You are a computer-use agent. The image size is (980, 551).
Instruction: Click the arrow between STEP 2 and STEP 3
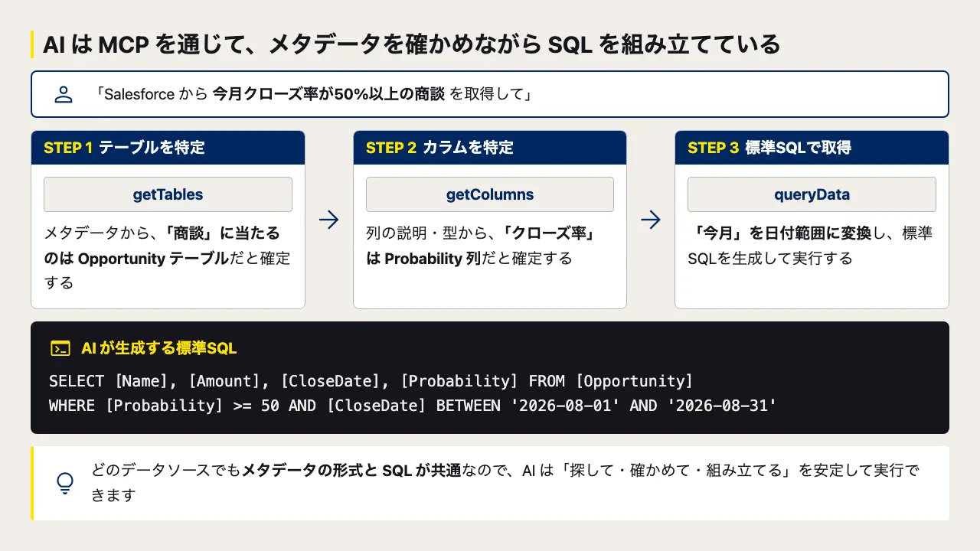click(651, 220)
